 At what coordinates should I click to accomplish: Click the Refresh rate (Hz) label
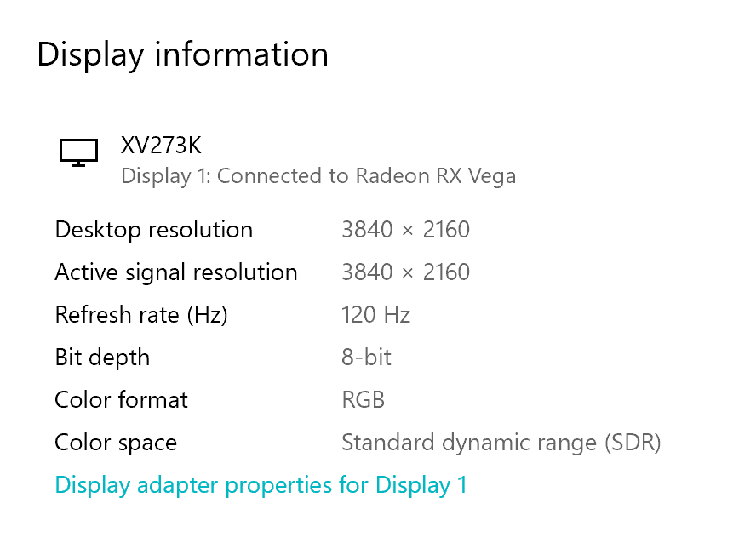point(141,315)
